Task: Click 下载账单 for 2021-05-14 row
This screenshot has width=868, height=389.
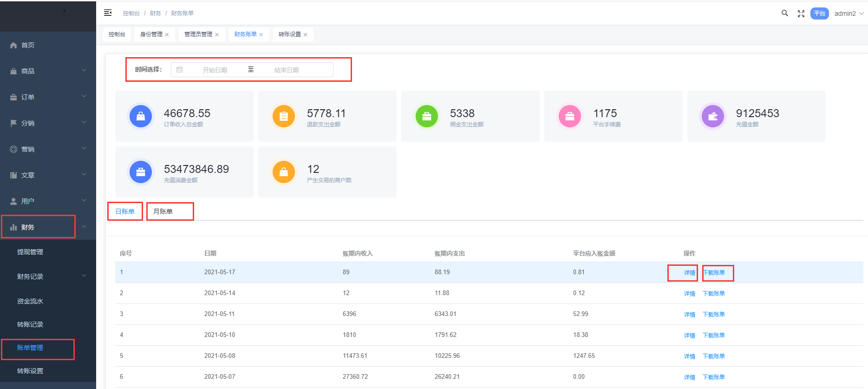Action: [x=713, y=294]
